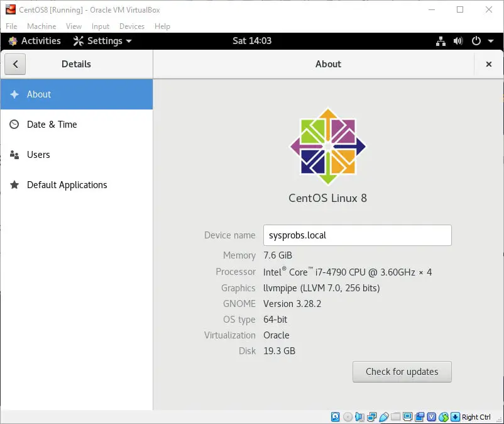This screenshot has width=504, height=424.
Task: Click the USB devices status icon
Action: point(384,417)
